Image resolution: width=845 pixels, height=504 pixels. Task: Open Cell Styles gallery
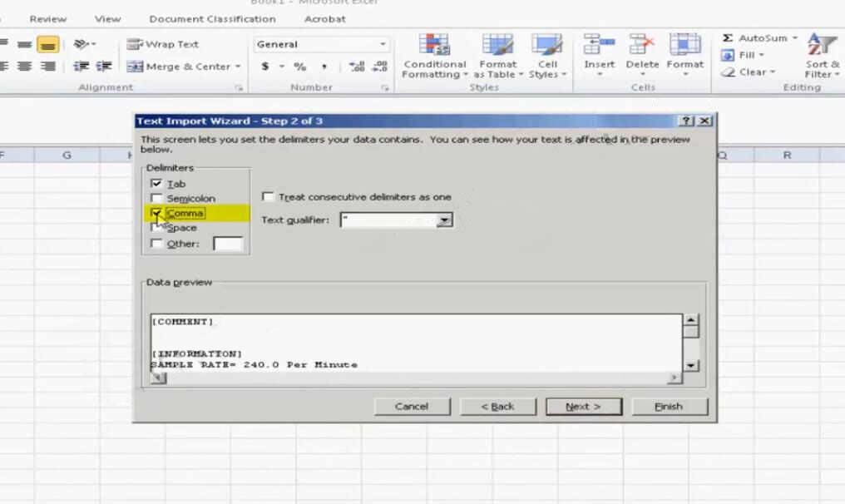point(547,57)
